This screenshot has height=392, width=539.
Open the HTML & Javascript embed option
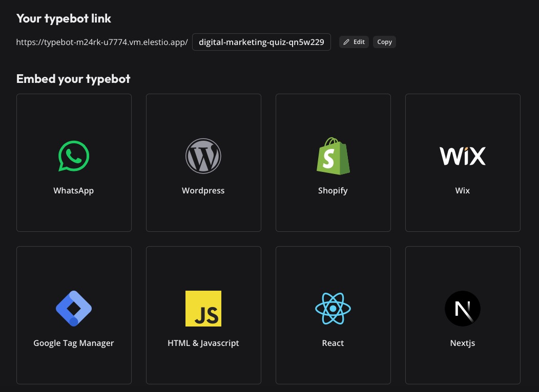pos(203,315)
